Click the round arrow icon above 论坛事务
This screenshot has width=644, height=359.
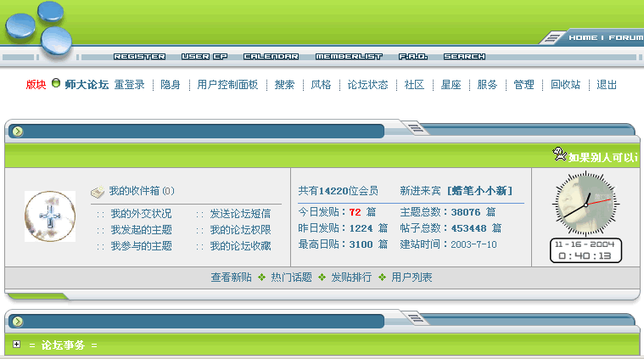point(18,321)
